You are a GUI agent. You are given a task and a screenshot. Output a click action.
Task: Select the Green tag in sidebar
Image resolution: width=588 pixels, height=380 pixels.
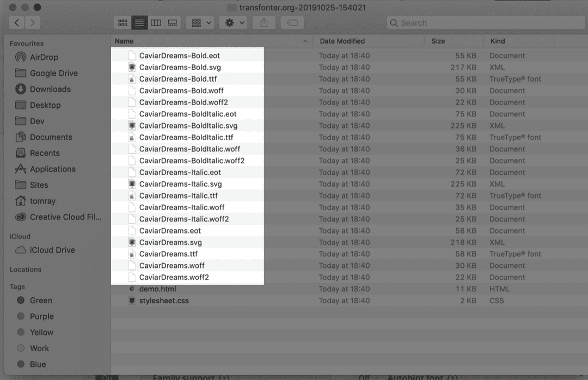coord(41,301)
